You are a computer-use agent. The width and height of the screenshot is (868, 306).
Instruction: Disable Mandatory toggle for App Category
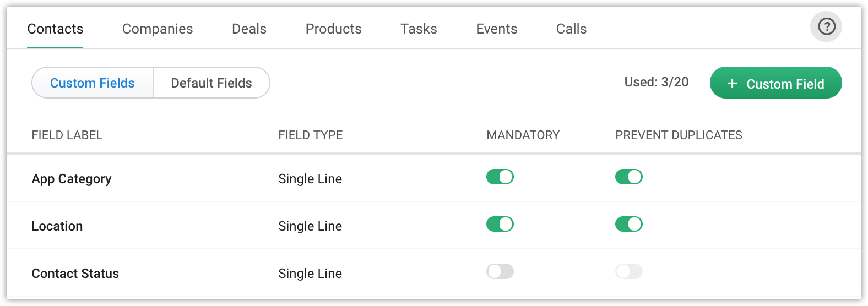point(500,177)
